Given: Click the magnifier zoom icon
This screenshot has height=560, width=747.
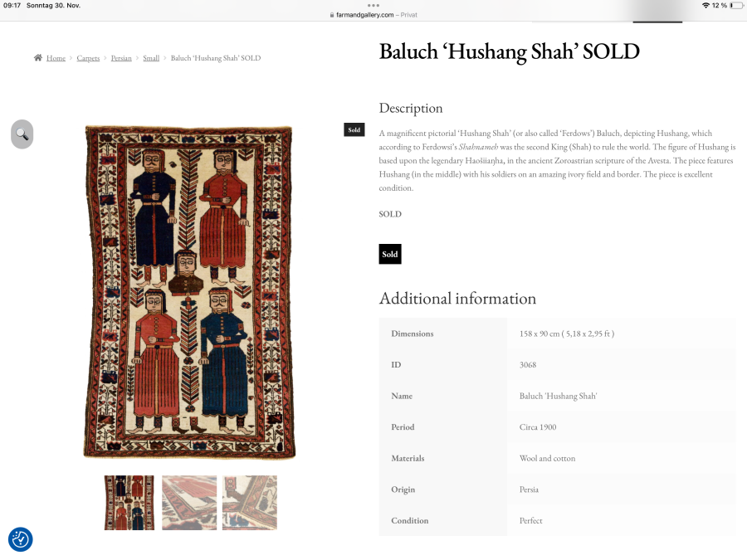Looking at the screenshot, I should [x=22, y=134].
